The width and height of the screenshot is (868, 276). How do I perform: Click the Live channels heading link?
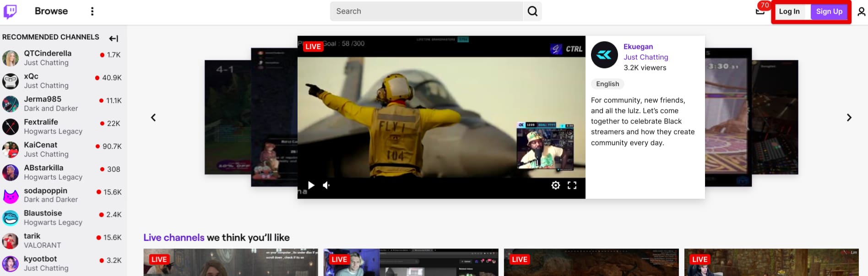(174, 238)
